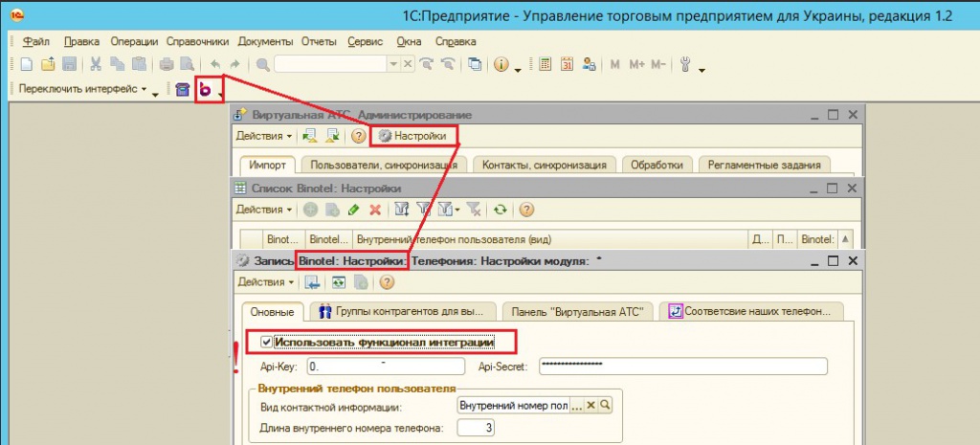Click the Api-Key input field
980x445 pixels.
[387, 367]
